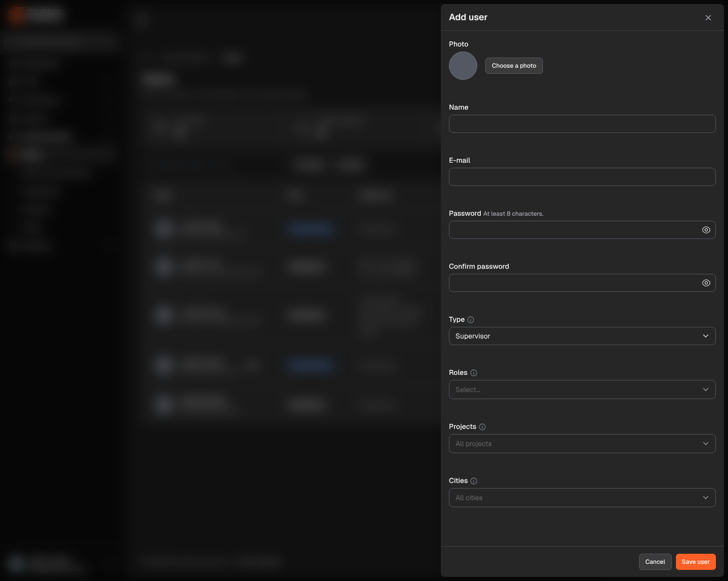Click the chevron arrow in Roles field
This screenshot has height=581, width=728.
706,390
